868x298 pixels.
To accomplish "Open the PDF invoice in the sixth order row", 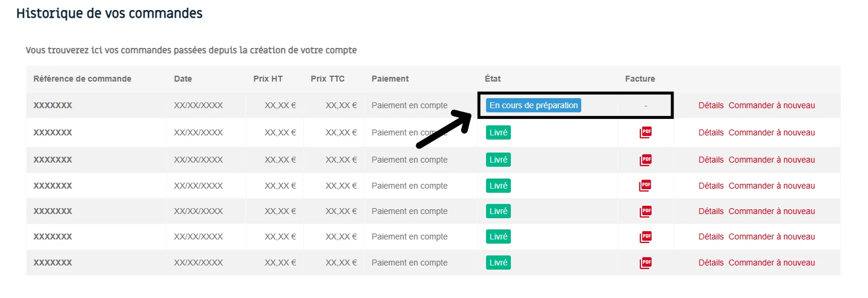I will tap(646, 237).
